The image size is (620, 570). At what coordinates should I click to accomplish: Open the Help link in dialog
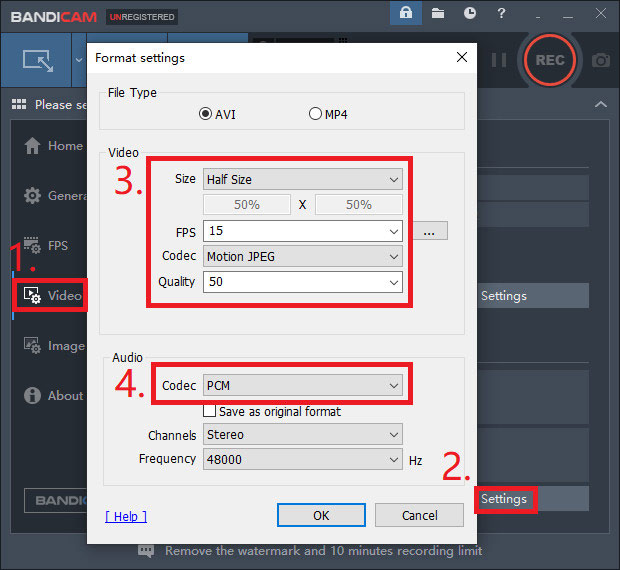[x=126, y=516]
